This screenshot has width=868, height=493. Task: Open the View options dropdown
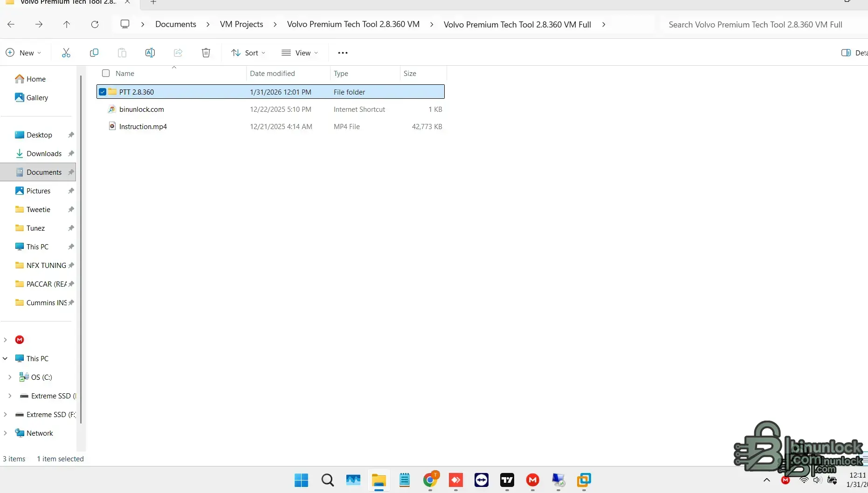coord(300,53)
